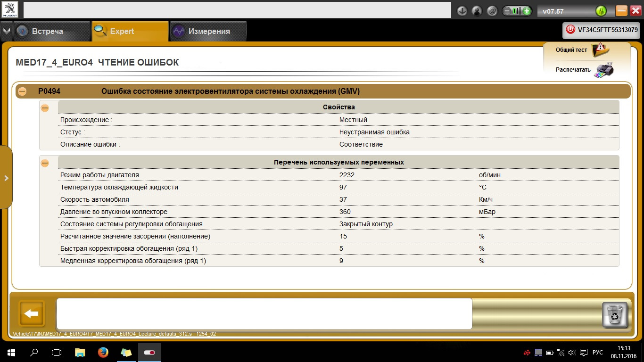Click the red power icon beside the VIN
The width and height of the screenshot is (644, 362).
point(570,29)
